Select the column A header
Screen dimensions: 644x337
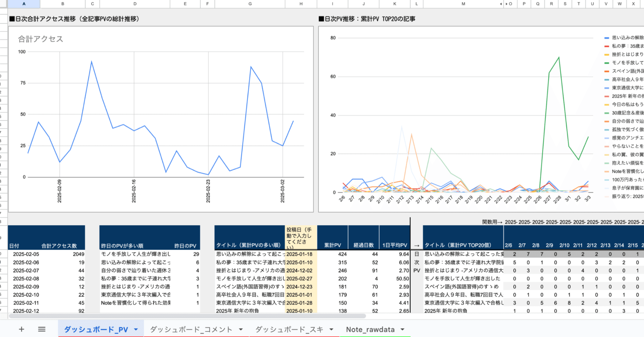23,4
